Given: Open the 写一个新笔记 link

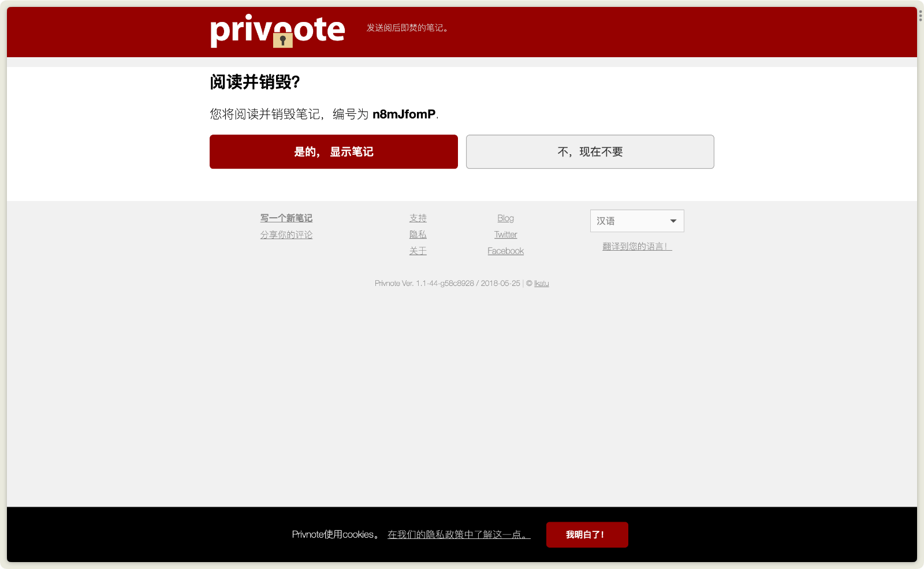Looking at the screenshot, I should coord(286,218).
